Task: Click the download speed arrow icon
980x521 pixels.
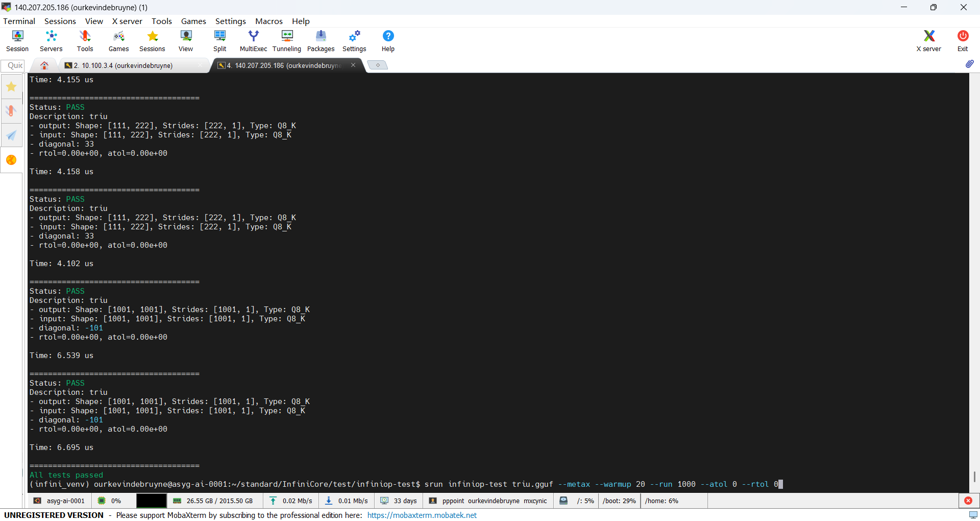Action: click(329, 501)
